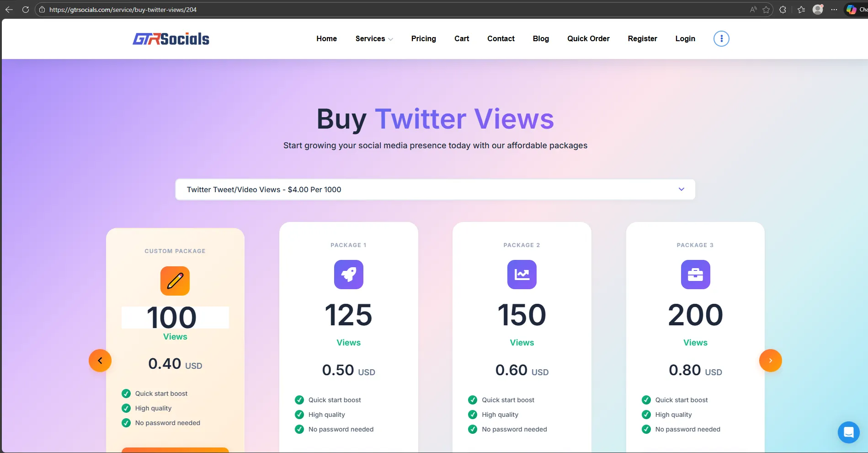Click the pencil icon on Custom Package
Viewport: 868px width, 453px height.
pos(175,280)
